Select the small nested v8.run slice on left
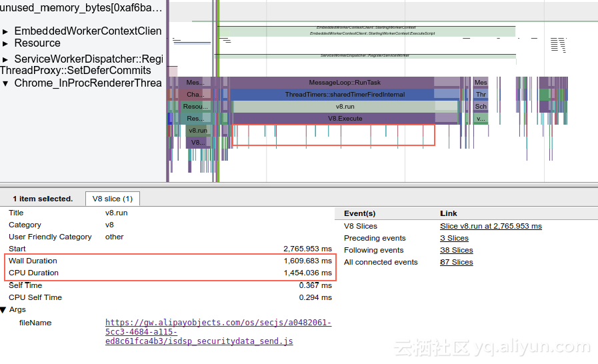The width and height of the screenshot is (598, 364). [198, 131]
